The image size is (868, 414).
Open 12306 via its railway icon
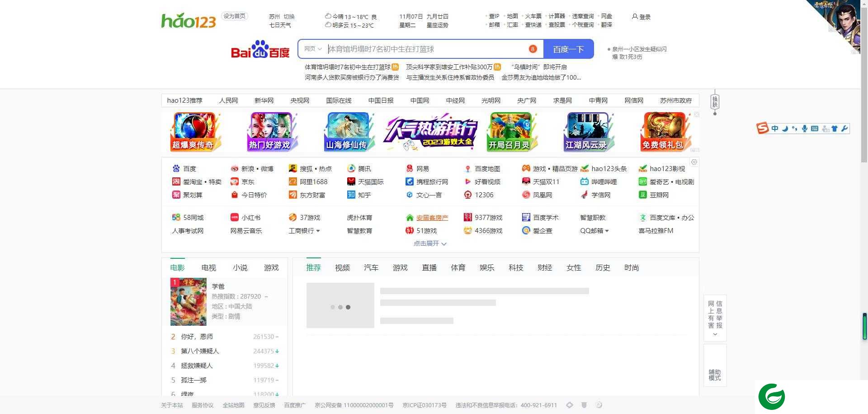point(467,195)
